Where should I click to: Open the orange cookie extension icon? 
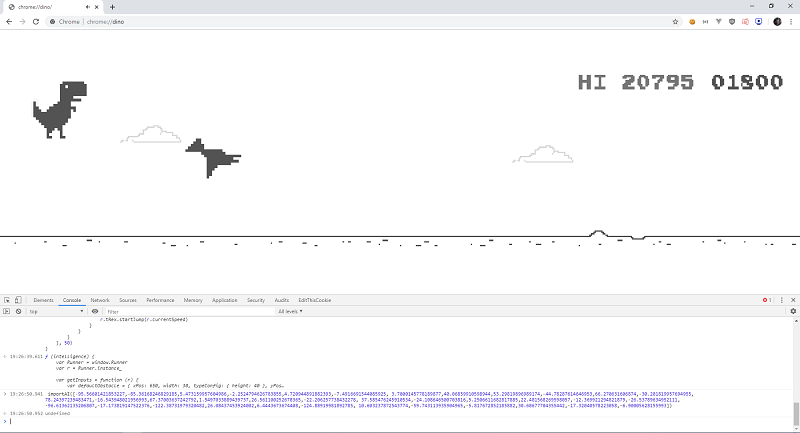tap(692, 22)
